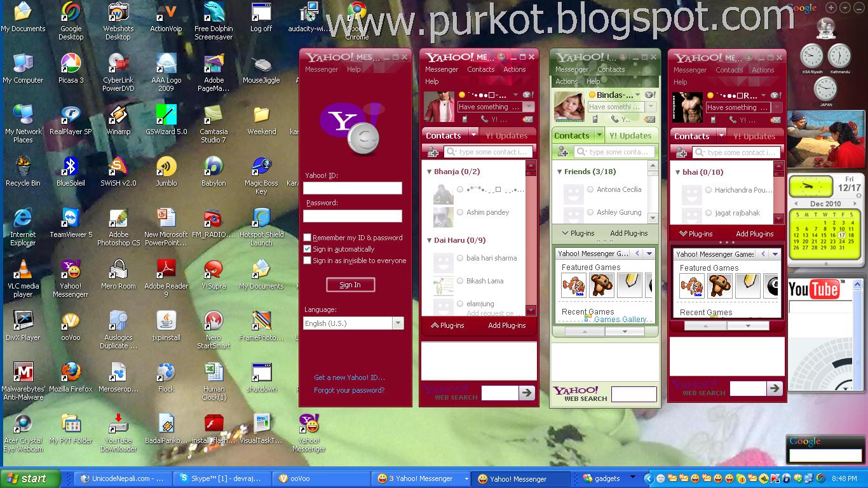Open the clownfish game in green Messenger
This screenshot has height=488, width=868.
coord(573,285)
